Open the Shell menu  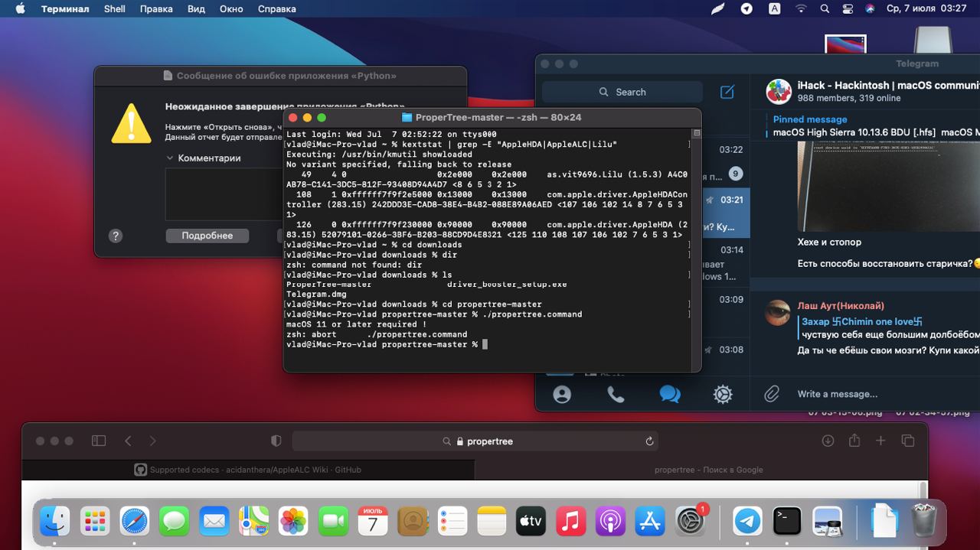click(115, 9)
